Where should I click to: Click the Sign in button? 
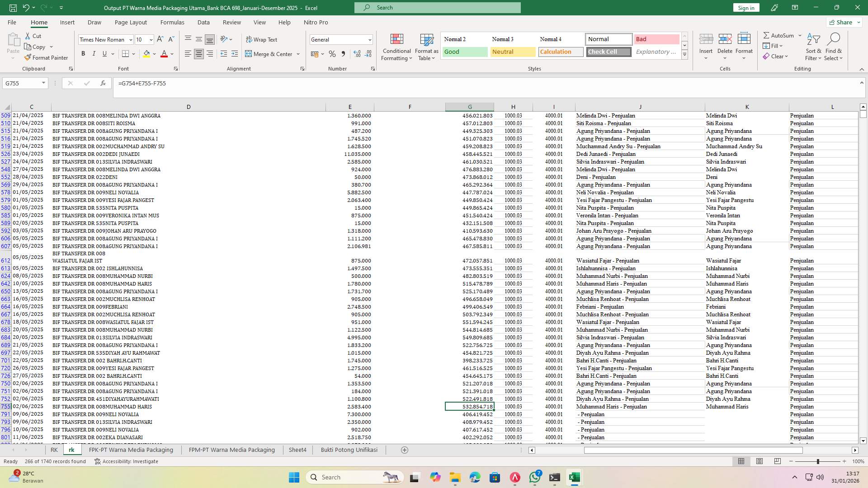pyautogui.click(x=745, y=7)
